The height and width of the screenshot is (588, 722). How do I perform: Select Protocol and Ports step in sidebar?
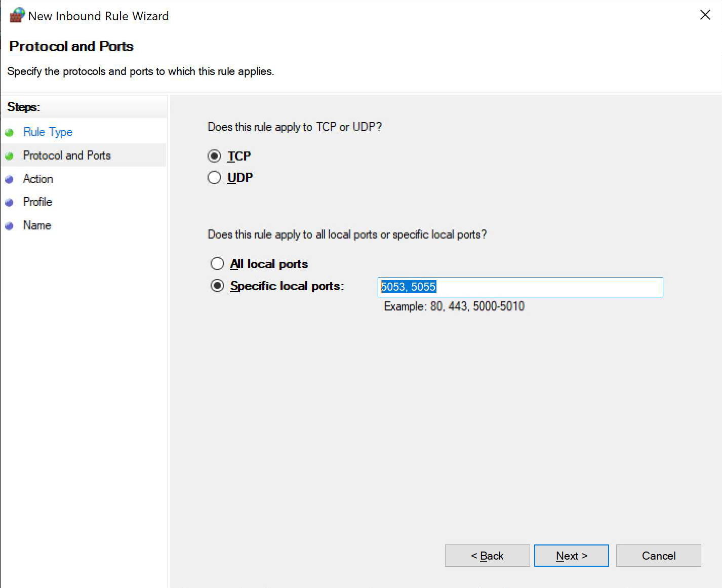[x=67, y=155]
